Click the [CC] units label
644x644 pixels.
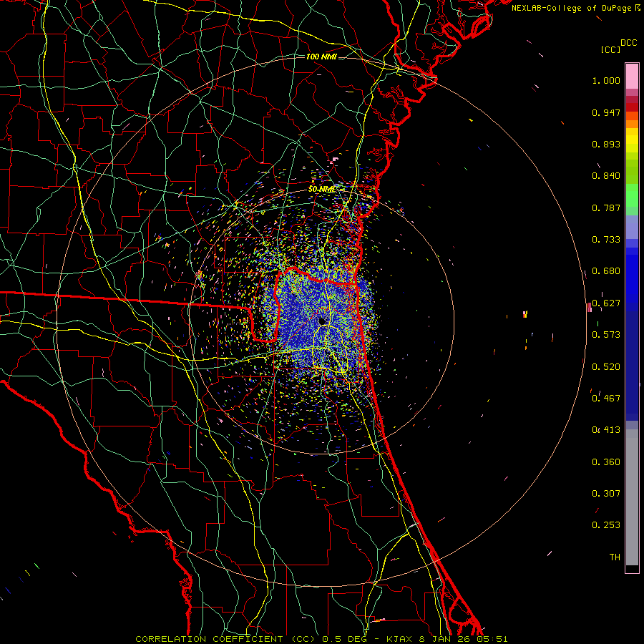(610, 50)
